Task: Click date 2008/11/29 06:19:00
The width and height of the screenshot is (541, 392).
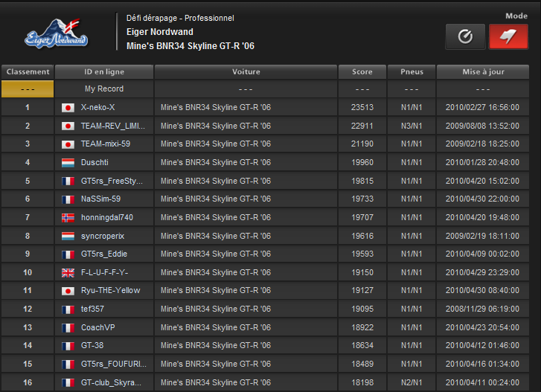Action: click(482, 309)
